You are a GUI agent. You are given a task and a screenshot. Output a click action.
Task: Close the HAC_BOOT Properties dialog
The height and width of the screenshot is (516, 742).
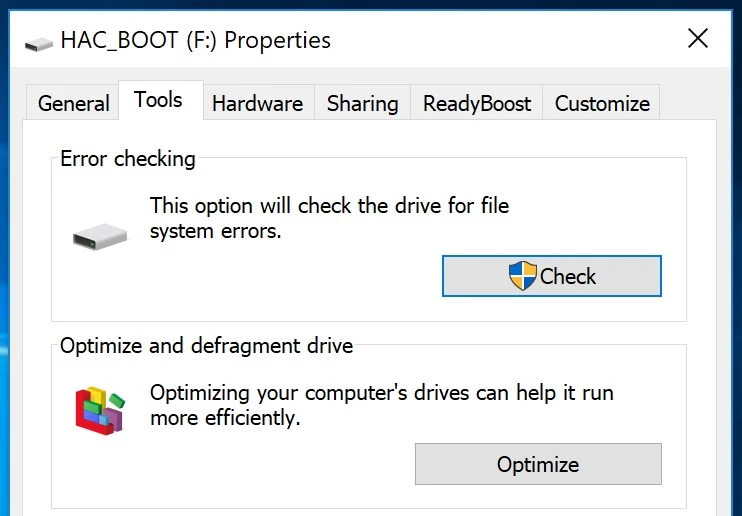click(x=698, y=39)
